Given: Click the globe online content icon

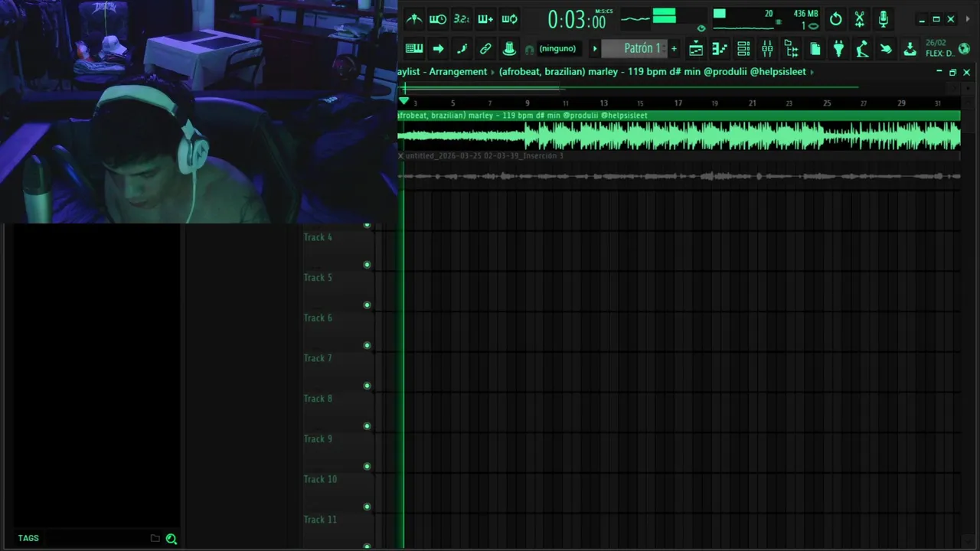Looking at the screenshot, I should pos(964,49).
